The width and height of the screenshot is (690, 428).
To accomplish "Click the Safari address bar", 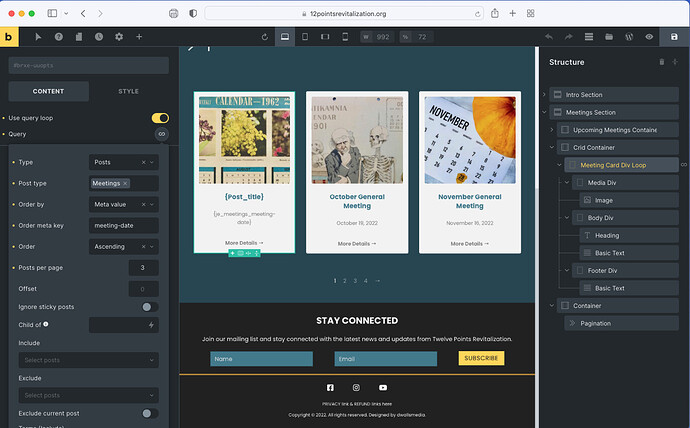I will [345, 14].
